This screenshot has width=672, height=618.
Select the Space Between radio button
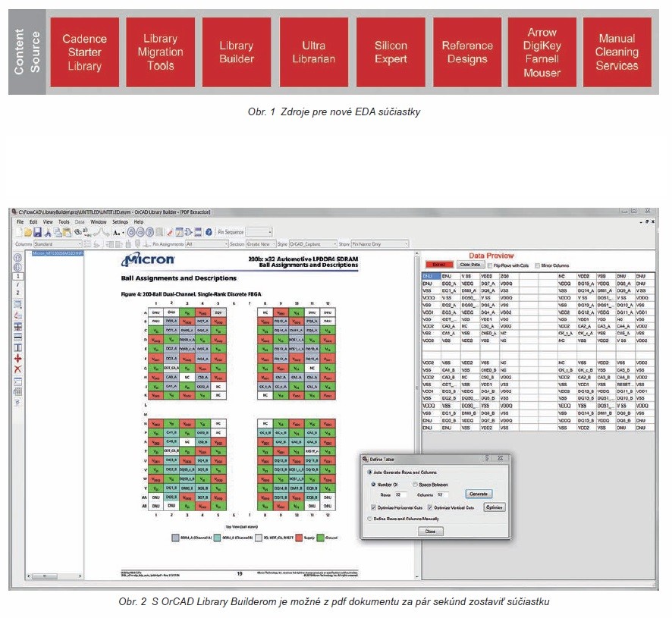(415, 485)
